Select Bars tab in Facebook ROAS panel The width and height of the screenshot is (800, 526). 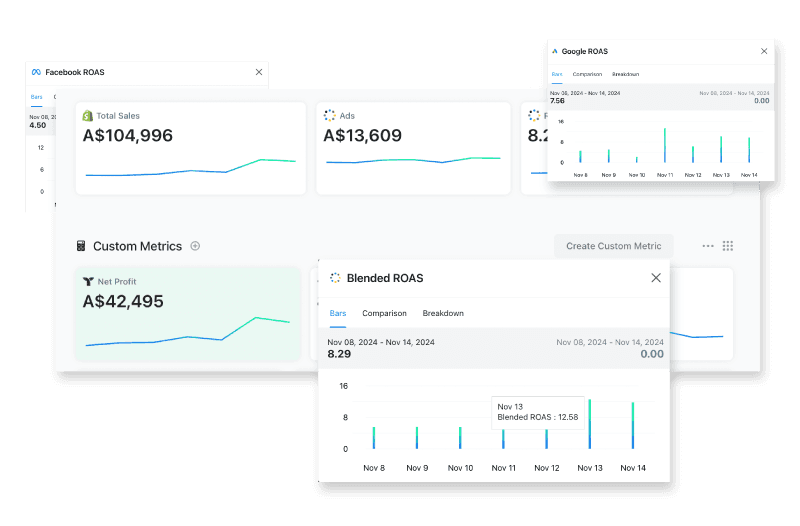click(x=36, y=97)
